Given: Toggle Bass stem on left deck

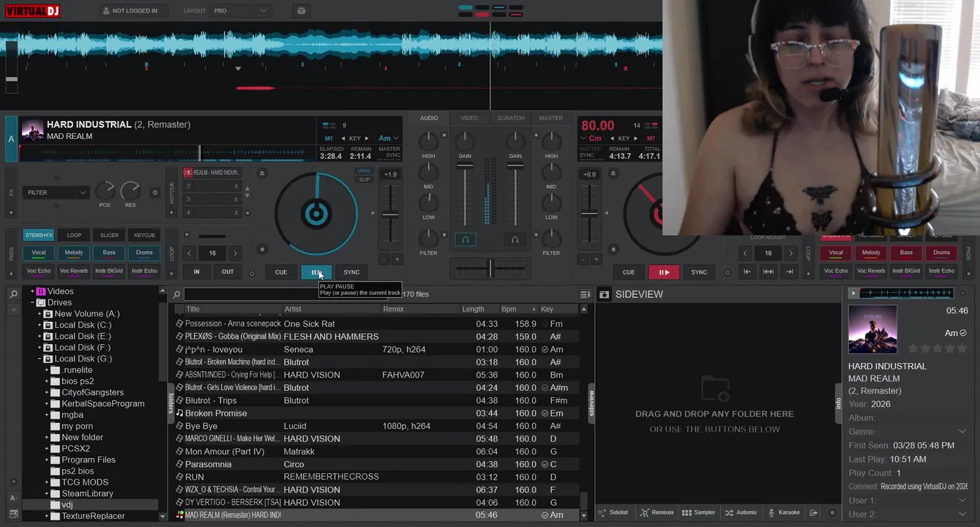Looking at the screenshot, I should [x=109, y=253].
